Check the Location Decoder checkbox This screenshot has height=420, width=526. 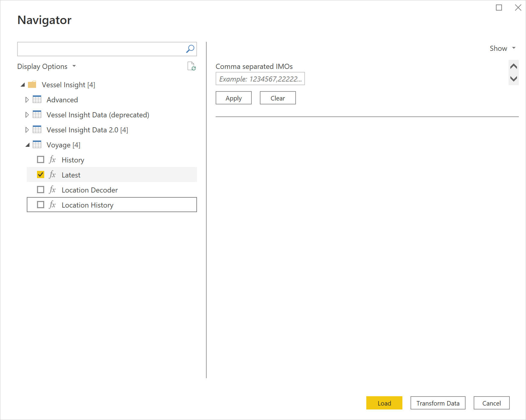(x=41, y=190)
